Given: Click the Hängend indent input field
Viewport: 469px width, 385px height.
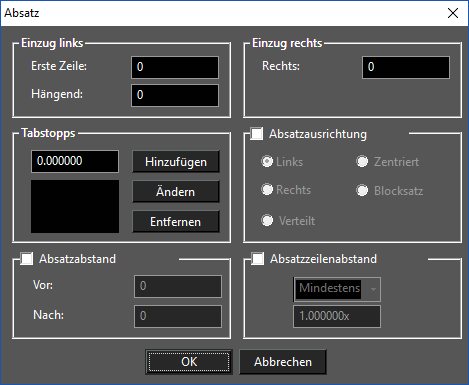Looking at the screenshot, I should click(175, 95).
